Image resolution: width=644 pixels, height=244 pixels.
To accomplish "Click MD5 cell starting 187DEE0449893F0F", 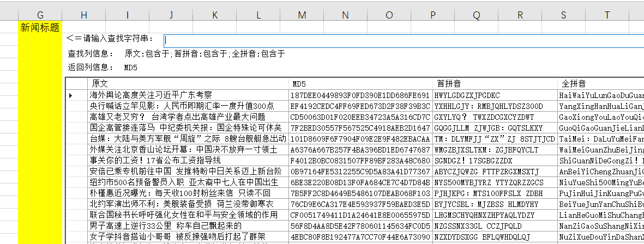I will pyautogui.click(x=360, y=95).
